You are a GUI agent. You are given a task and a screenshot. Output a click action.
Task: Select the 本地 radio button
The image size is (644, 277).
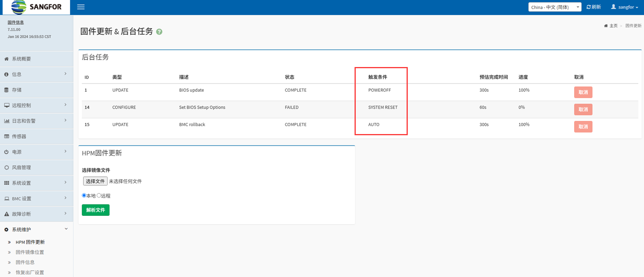[84, 195]
